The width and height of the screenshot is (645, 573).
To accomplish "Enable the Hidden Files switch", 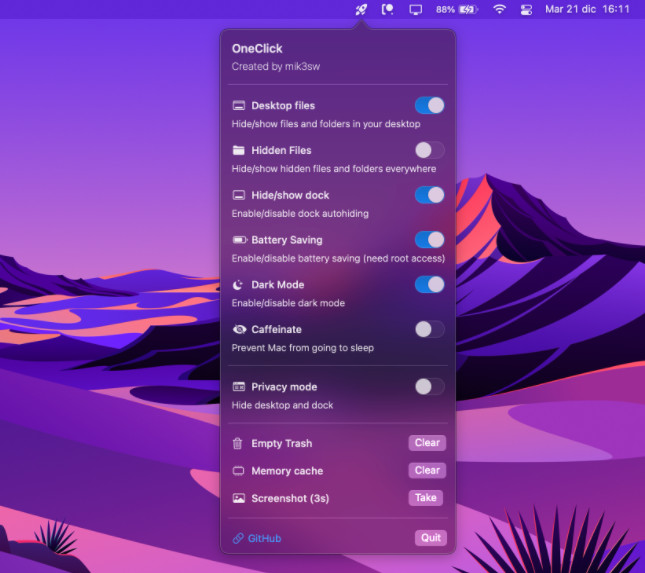I will (x=429, y=151).
